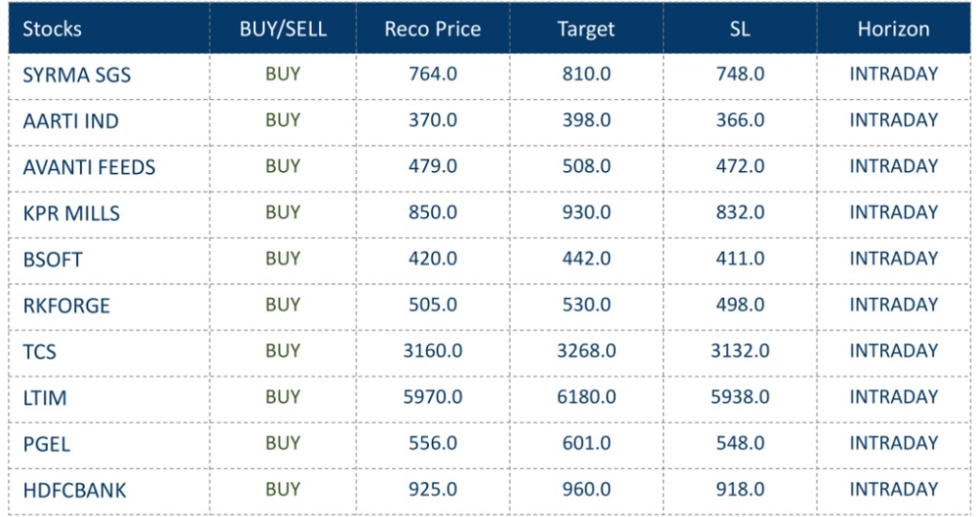This screenshot has width=980, height=517.
Task: Click the SYRMA SGS stock name
Action: [x=76, y=75]
